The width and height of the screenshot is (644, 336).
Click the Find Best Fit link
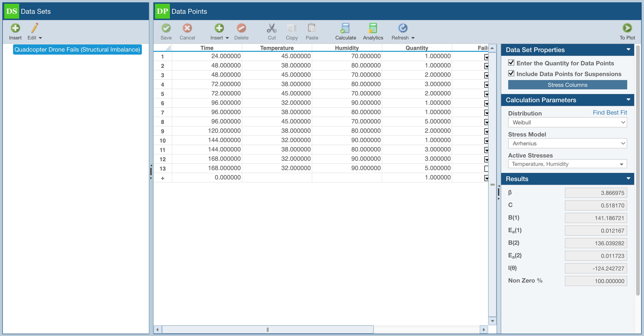(609, 112)
